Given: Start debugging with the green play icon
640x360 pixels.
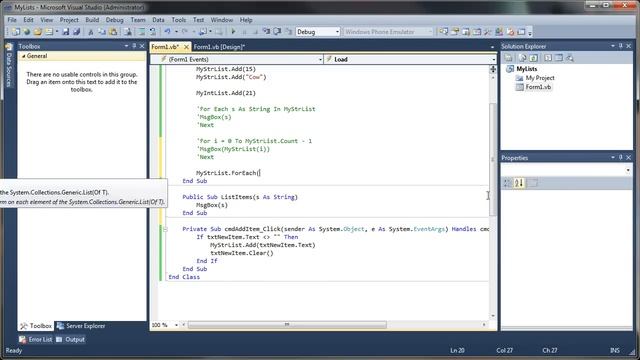Looking at the screenshot, I should coord(233,31).
